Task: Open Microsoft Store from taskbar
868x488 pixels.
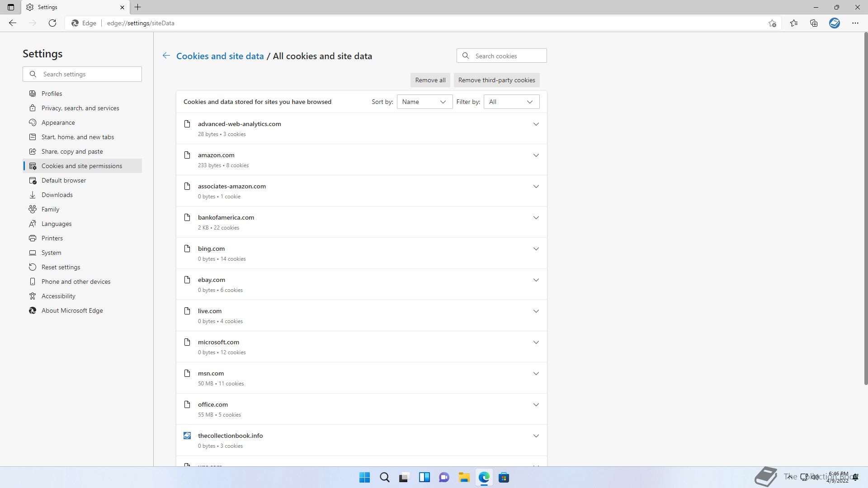Action: click(x=504, y=478)
